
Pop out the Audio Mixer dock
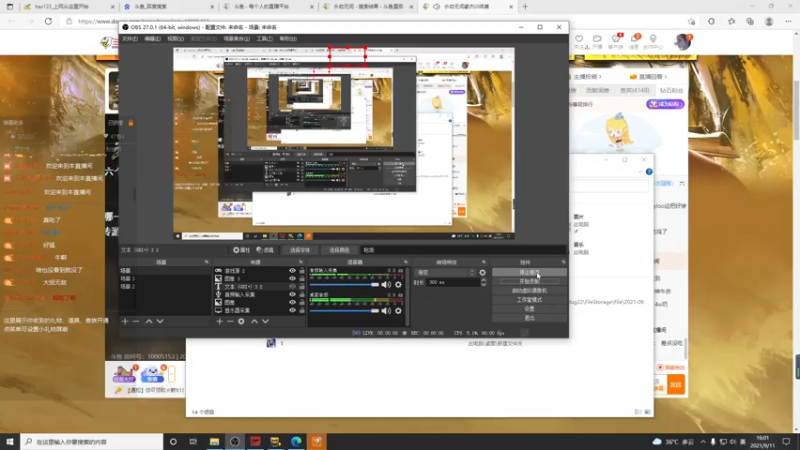(x=406, y=262)
